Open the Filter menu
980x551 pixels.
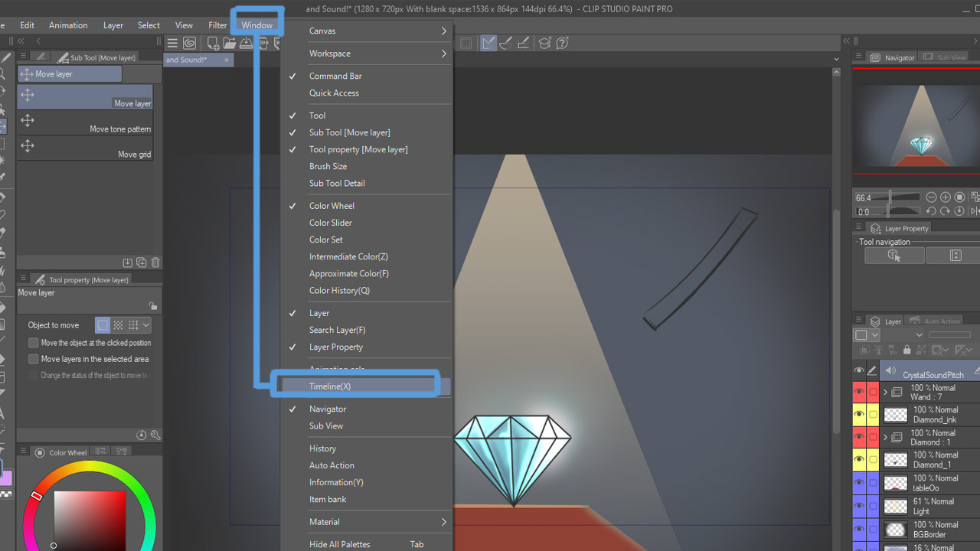(x=217, y=25)
